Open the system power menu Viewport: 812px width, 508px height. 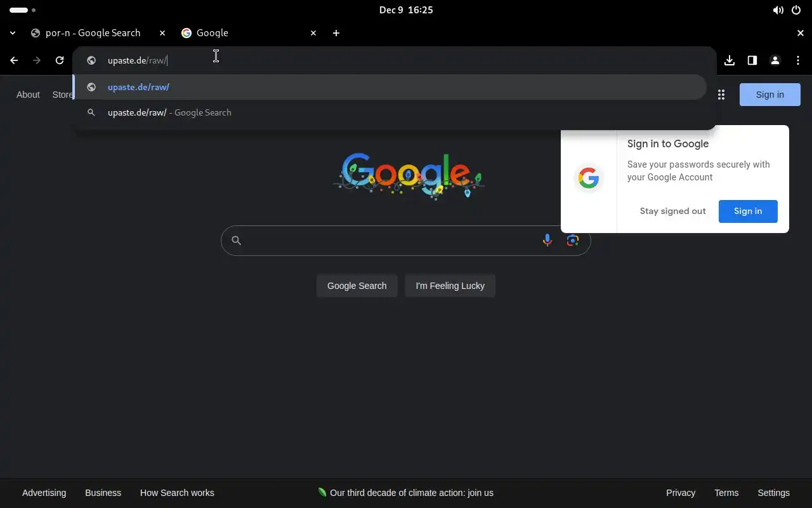point(796,10)
